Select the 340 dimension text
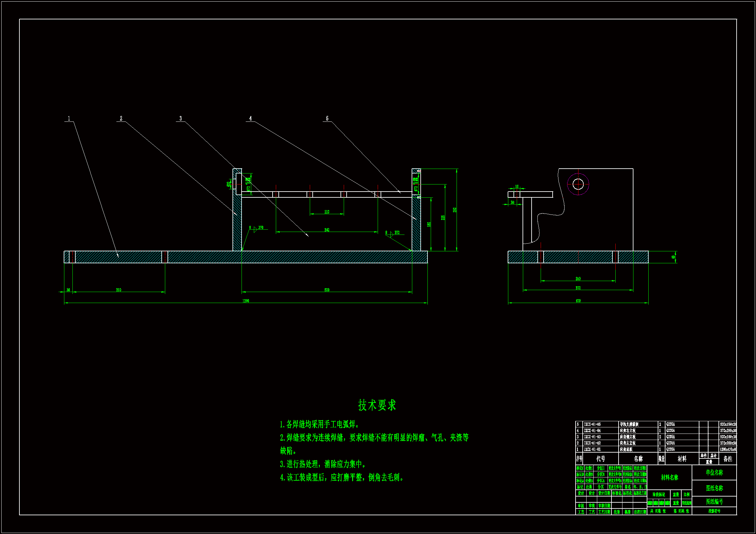This screenshot has width=756, height=534. (327, 230)
